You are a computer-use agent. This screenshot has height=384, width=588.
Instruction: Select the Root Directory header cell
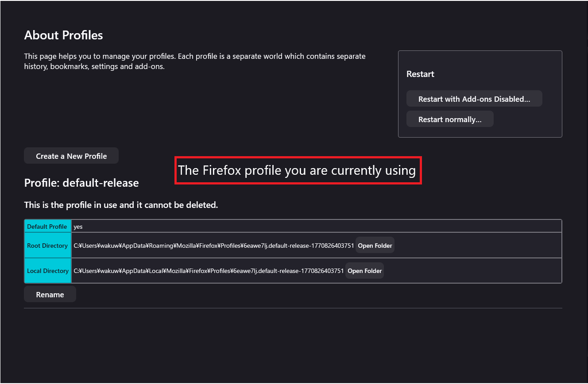(47, 246)
